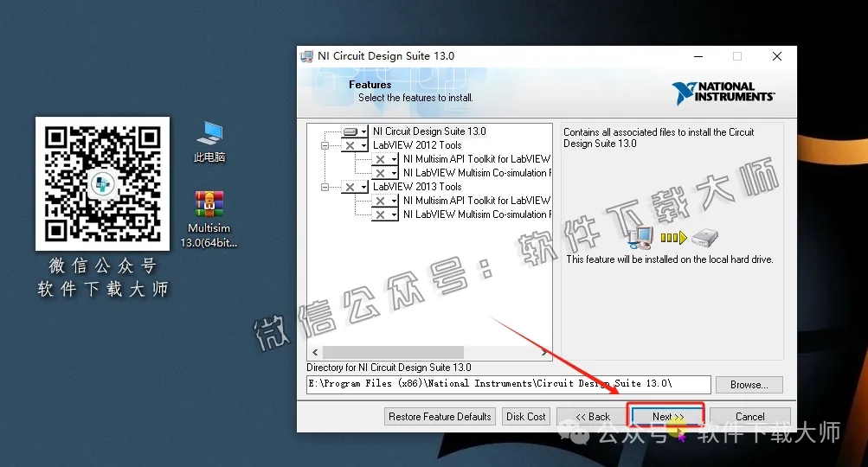
Task: Click the National Instruments logo
Action: click(x=722, y=92)
